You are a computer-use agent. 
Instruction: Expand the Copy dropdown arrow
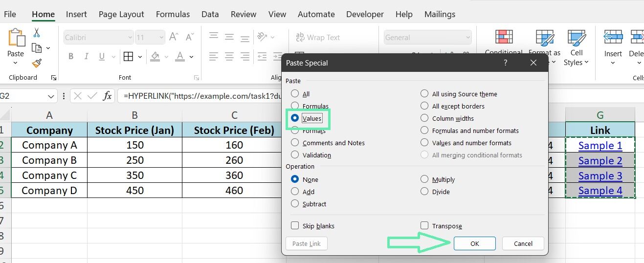pyautogui.click(x=48, y=48)
